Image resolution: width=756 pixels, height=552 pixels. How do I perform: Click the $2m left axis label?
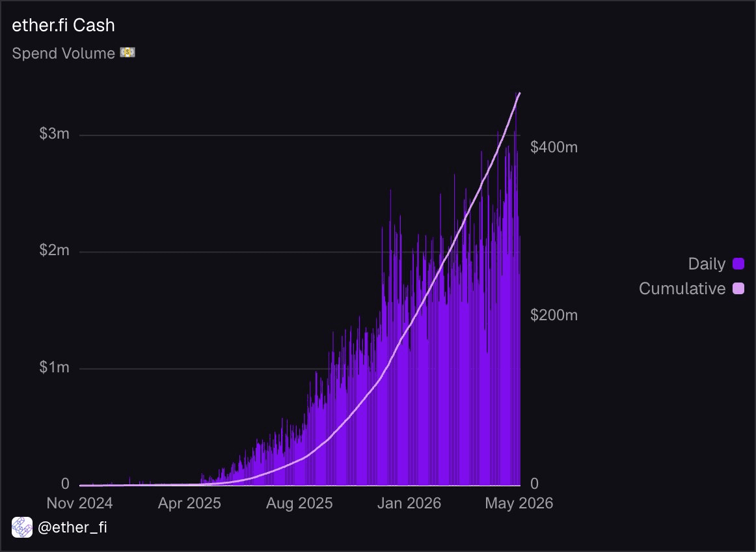coord(55,251)
